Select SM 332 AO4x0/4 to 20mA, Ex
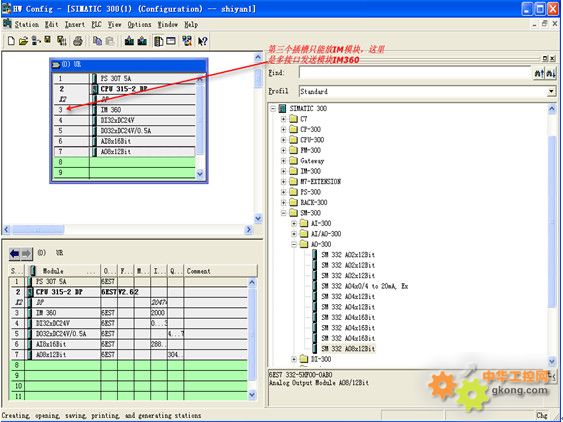Image resolution: width=563 pixels, height=422 pixels. (x=364, y=286)
